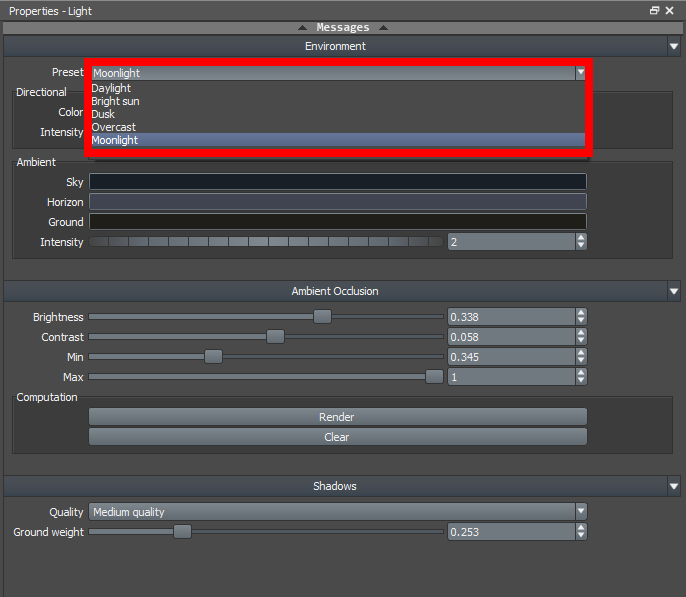The height and width of the screenshot is (597, 686).
Task: Close the Preset dropdown arrow
Action: coord(581,73)
